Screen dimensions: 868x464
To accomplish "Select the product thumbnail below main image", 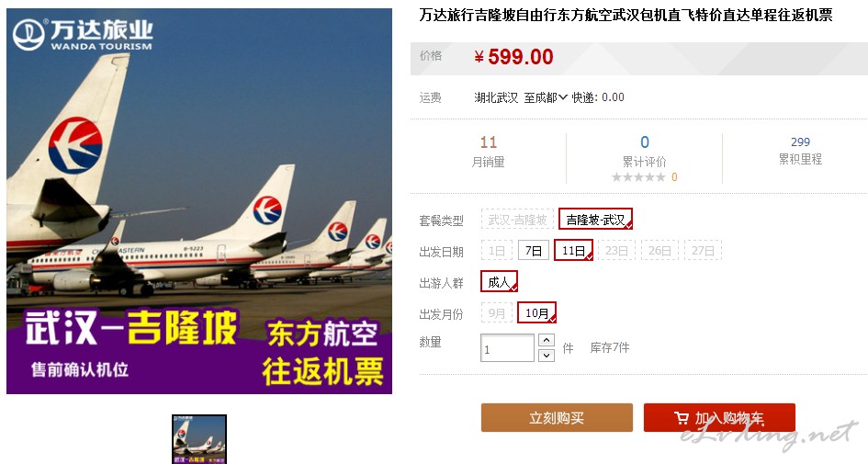I will pyautogui.click(x=198, y=439).
